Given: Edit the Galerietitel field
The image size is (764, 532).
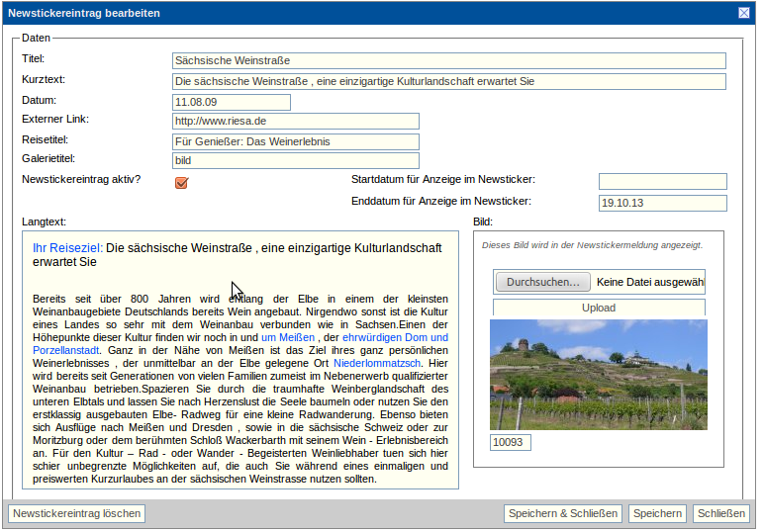Looking at the screenshot, I should pos(295,160).
